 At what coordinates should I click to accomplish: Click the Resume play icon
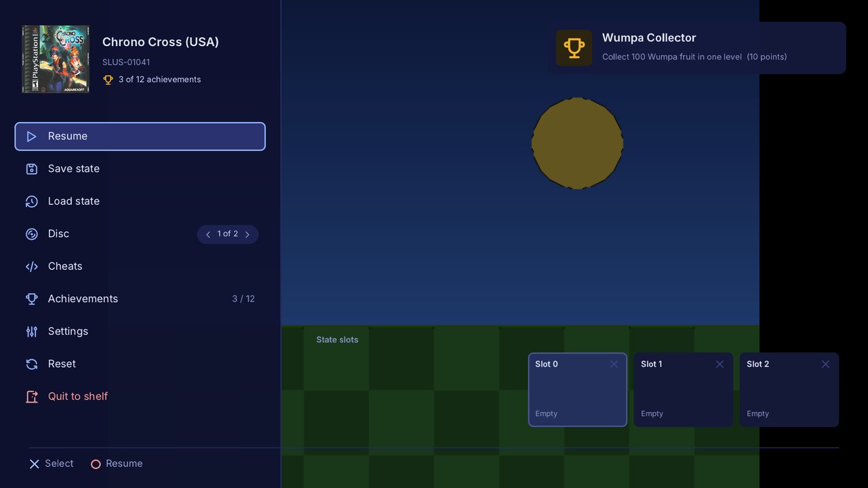click(32, 136)
